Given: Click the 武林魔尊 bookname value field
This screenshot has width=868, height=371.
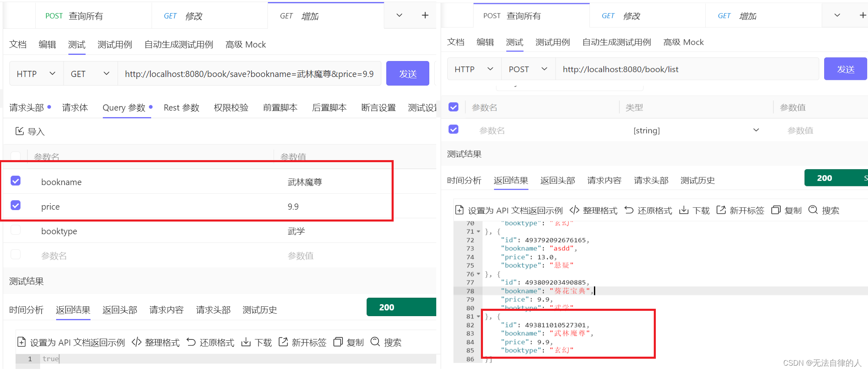Looking at the screenshot, I should click(305, 182).
